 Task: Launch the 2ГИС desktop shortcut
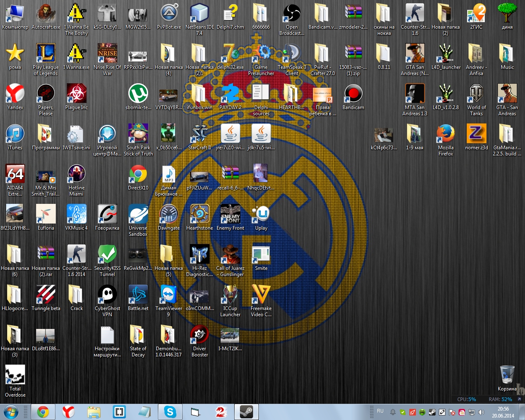(x=476, y=17)
